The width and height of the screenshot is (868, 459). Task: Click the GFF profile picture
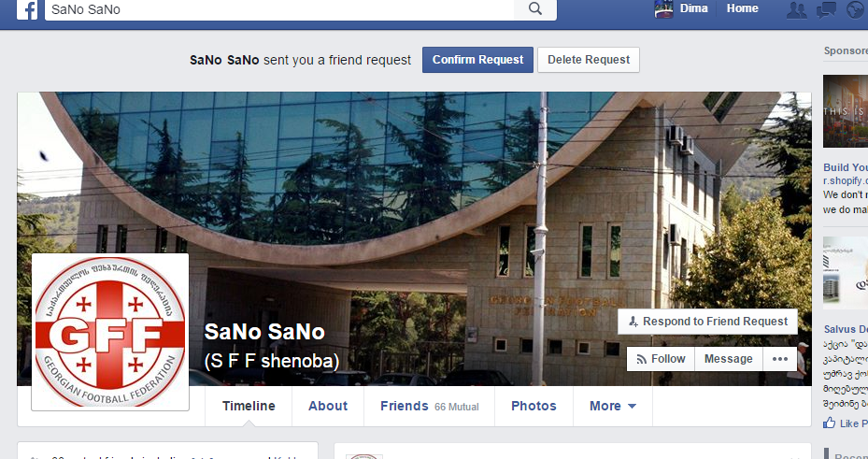(x=110, y=332)
